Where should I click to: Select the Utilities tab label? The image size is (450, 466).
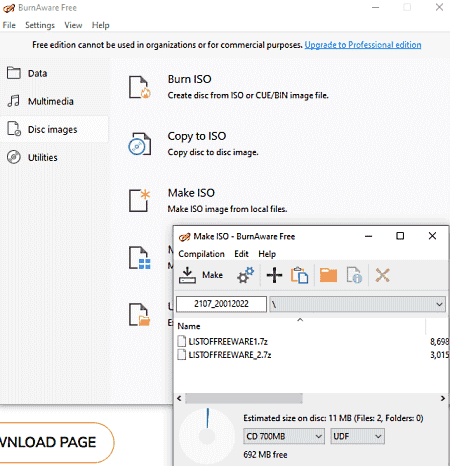pos(43,157)
